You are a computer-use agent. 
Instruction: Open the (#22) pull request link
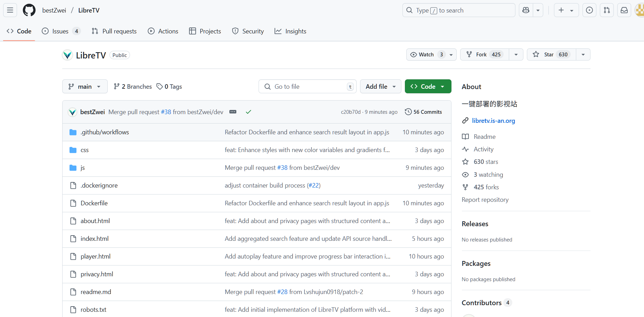(313, 185)
